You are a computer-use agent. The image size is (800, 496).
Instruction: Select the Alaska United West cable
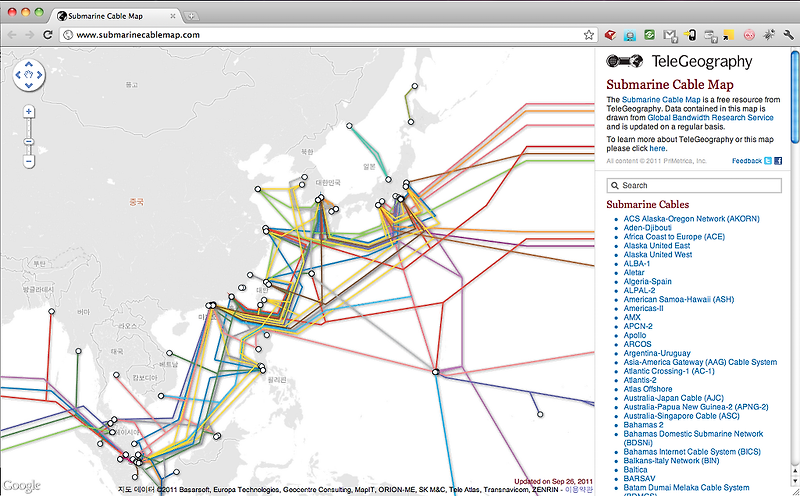pos(658,254)
